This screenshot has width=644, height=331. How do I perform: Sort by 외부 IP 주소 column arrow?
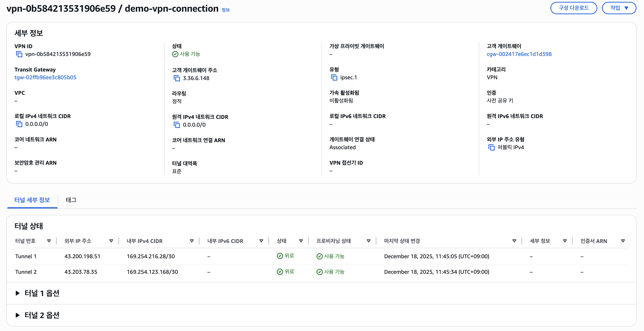pyautogui.click(x=111, y=241)
